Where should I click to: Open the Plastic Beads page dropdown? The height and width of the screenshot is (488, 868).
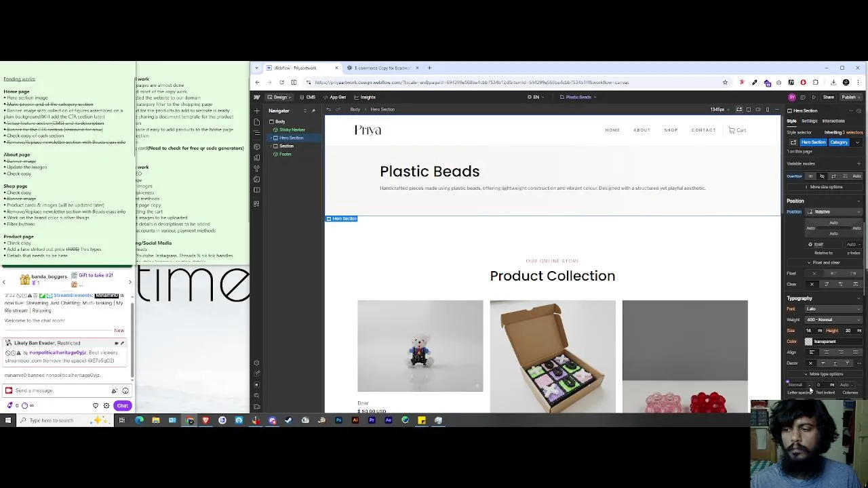click(578, 97)
